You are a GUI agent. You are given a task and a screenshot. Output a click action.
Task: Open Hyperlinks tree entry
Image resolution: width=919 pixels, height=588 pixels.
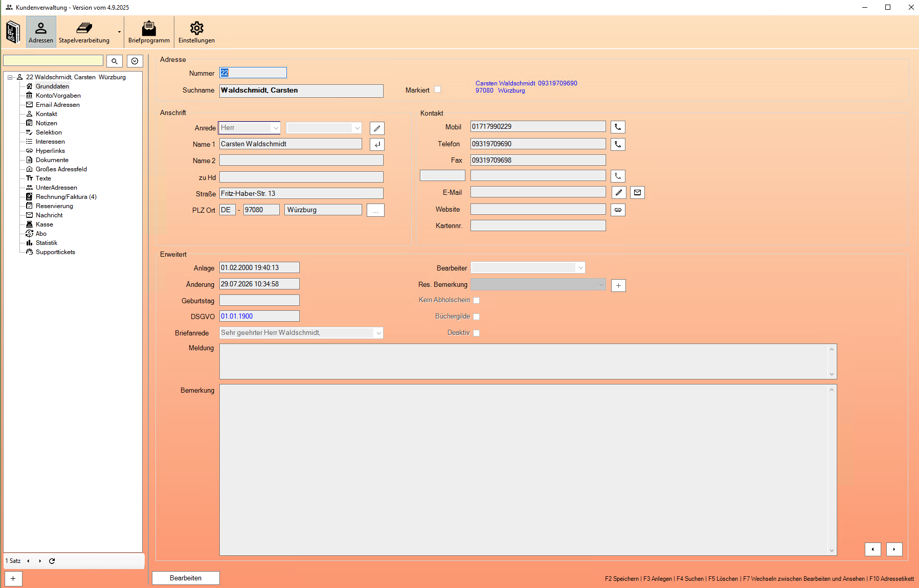(50, 151)
